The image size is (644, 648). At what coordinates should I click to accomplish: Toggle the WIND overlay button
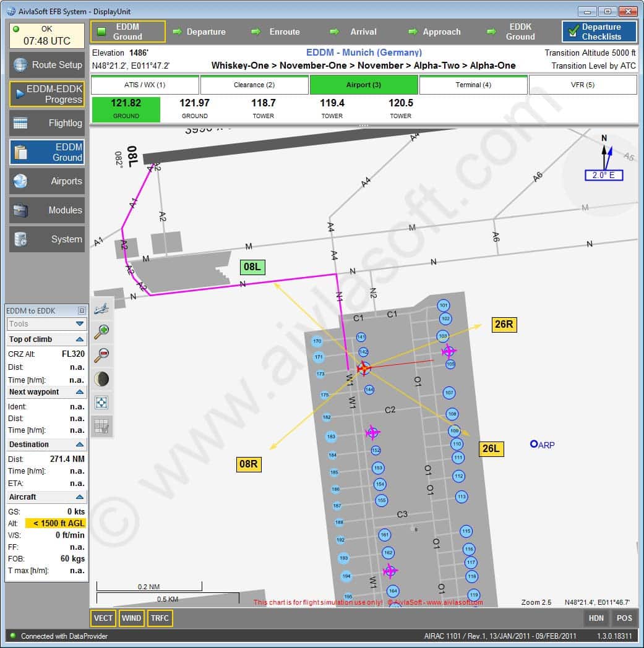131,618
